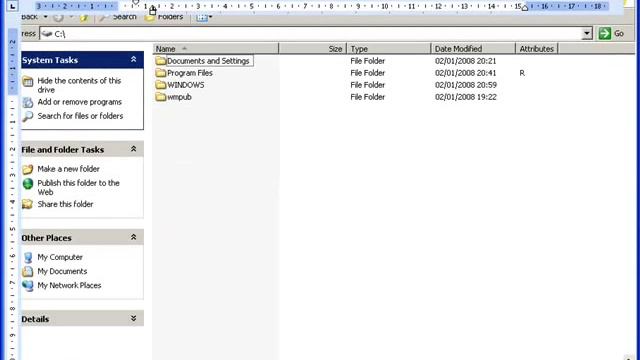The width and height of the screenshot is (640, 360).
Task: Click File Folder type in the wmpub row
Action: [368, 97]
